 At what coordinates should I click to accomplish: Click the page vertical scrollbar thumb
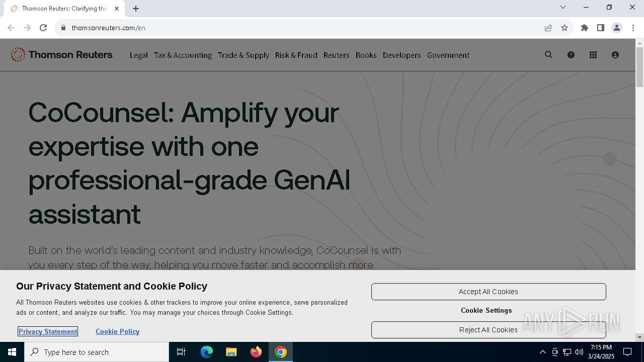[x=639, y=67]
